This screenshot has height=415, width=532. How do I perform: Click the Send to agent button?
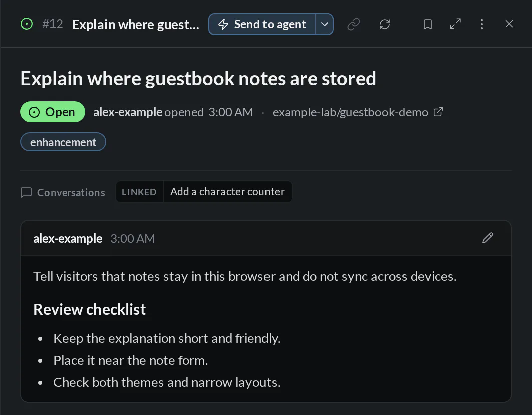pyautogui.click(x=261, y=24)
